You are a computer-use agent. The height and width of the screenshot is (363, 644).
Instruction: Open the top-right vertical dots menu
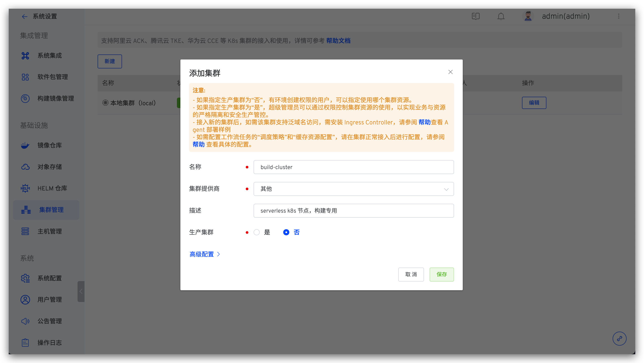(619, 17)
